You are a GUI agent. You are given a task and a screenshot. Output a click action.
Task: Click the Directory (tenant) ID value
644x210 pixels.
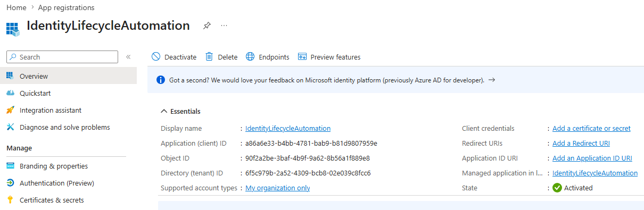click(308, 173)
